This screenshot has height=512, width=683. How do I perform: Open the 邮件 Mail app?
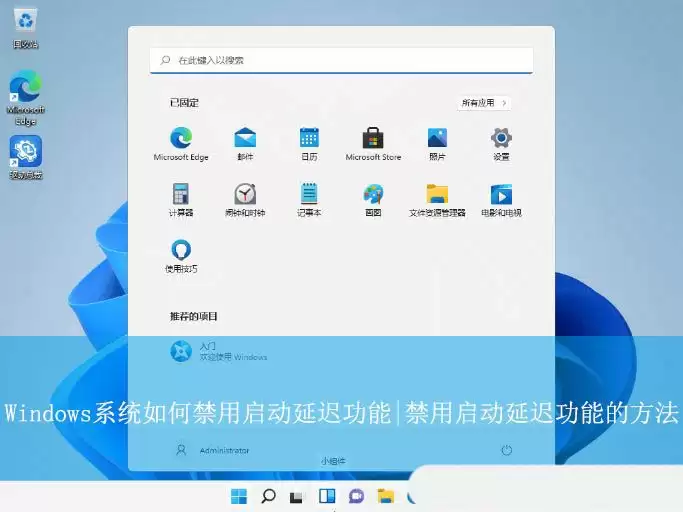point(245,144)
